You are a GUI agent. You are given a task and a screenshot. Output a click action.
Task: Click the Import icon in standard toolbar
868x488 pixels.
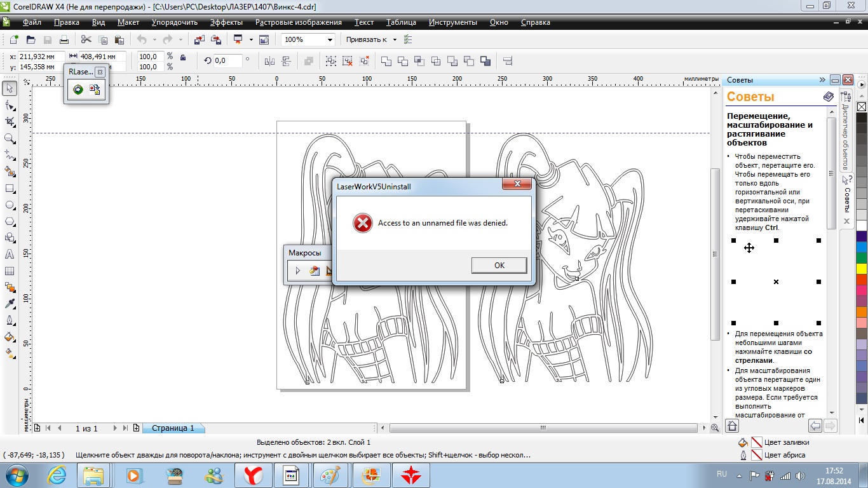[x=200, y=39]
